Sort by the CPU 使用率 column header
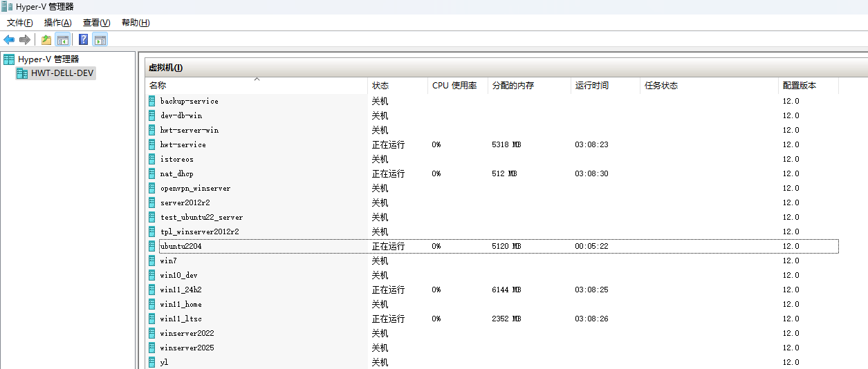Screen dimensions: 868x369 (458, 86)
